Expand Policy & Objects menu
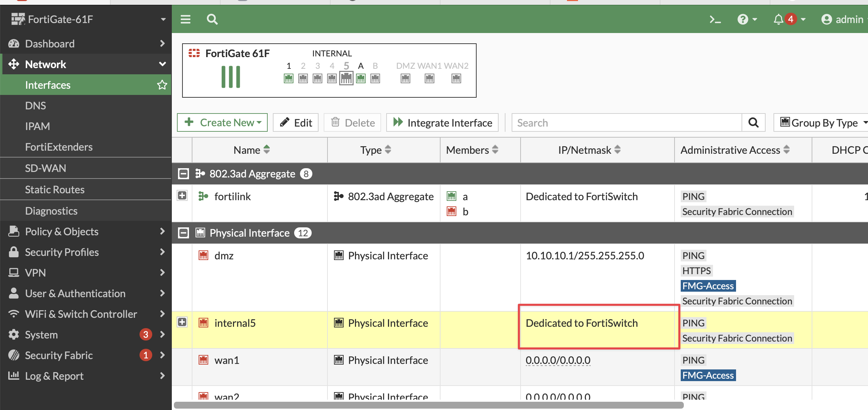 click(86, 231)
